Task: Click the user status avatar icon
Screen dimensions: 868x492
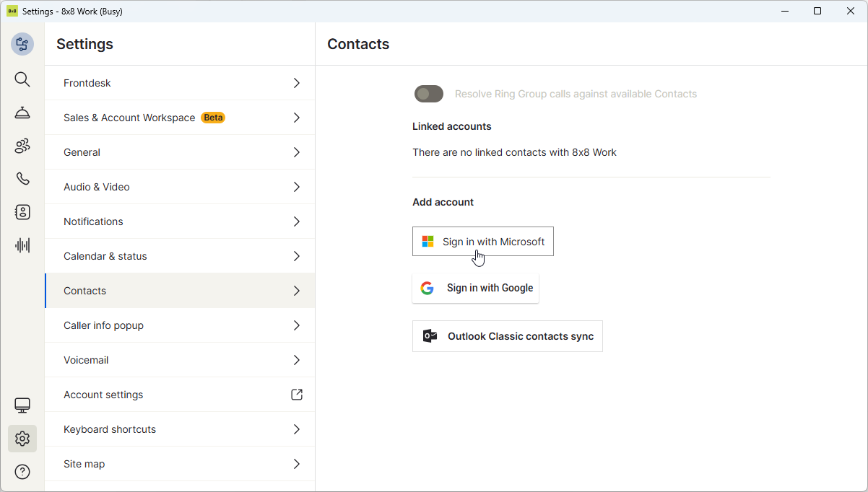Action: [x=22, y=44]
